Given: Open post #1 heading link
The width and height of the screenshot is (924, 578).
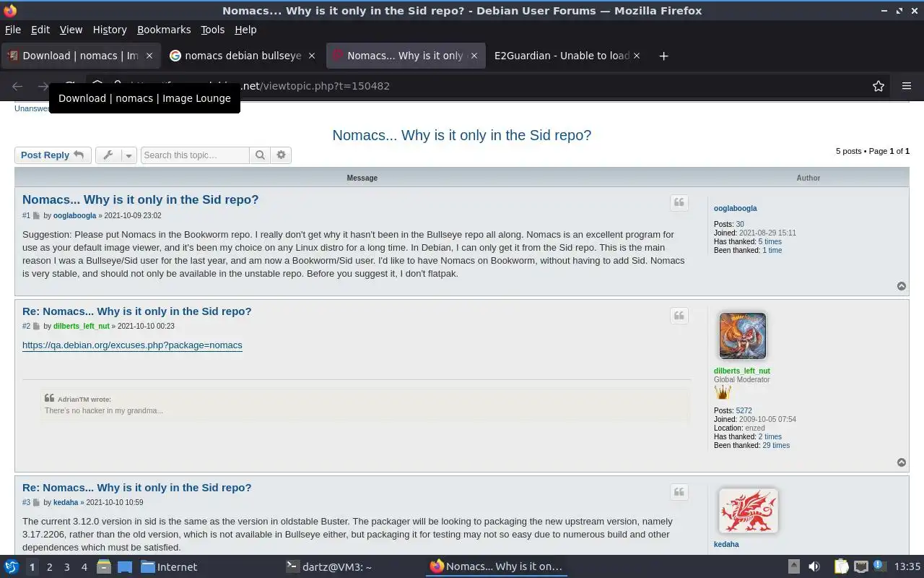Looking at the screenshot, I should coord(140,200).
